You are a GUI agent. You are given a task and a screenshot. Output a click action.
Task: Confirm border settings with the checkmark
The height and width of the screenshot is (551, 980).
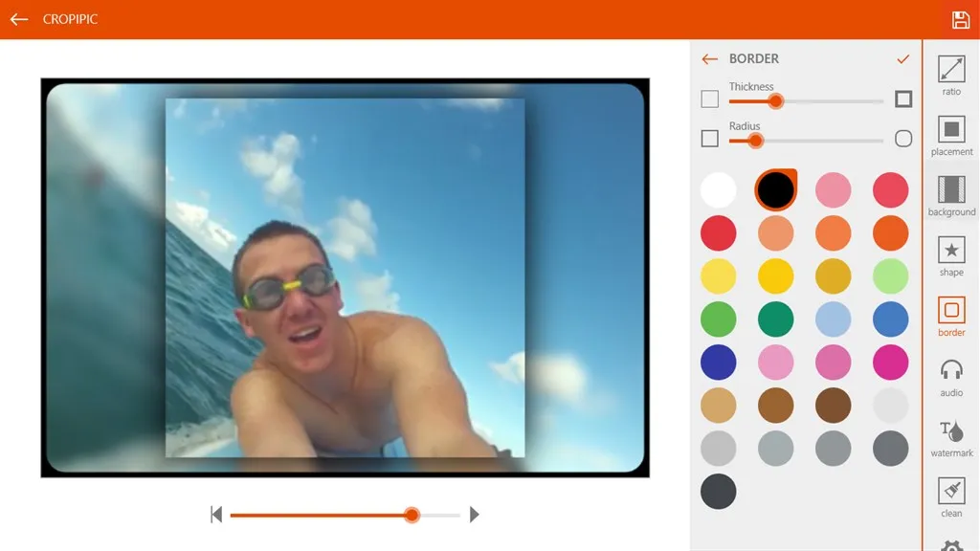click(902, 58)
